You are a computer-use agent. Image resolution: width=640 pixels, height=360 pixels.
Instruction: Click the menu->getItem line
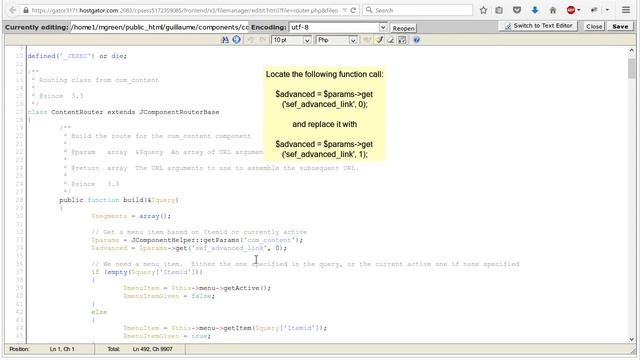tap(225, 328)
